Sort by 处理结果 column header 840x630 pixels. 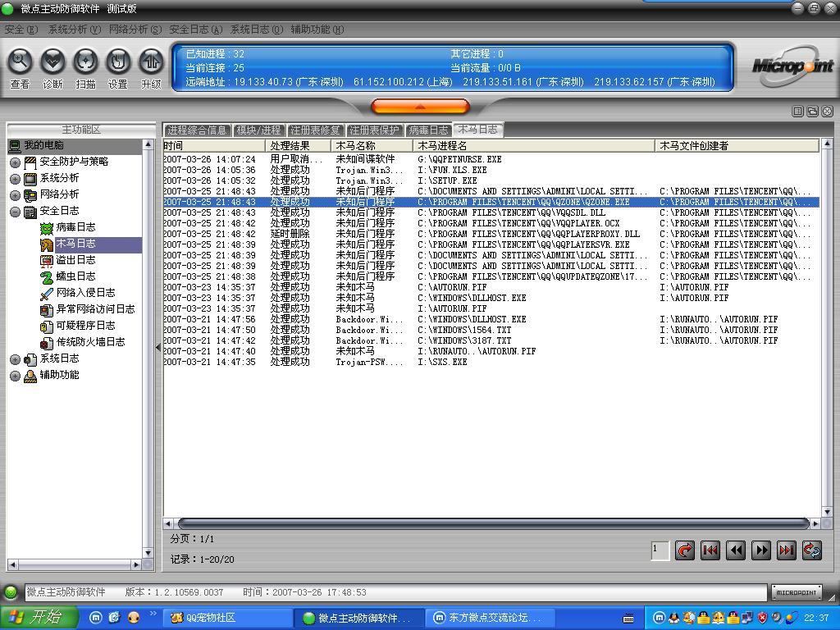coord(298,146)
